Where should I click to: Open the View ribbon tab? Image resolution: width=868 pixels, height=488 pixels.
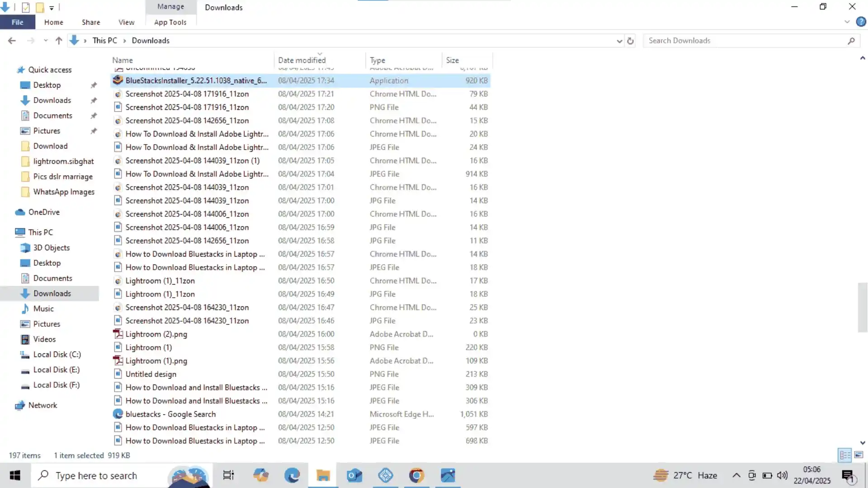coord(126,22)
